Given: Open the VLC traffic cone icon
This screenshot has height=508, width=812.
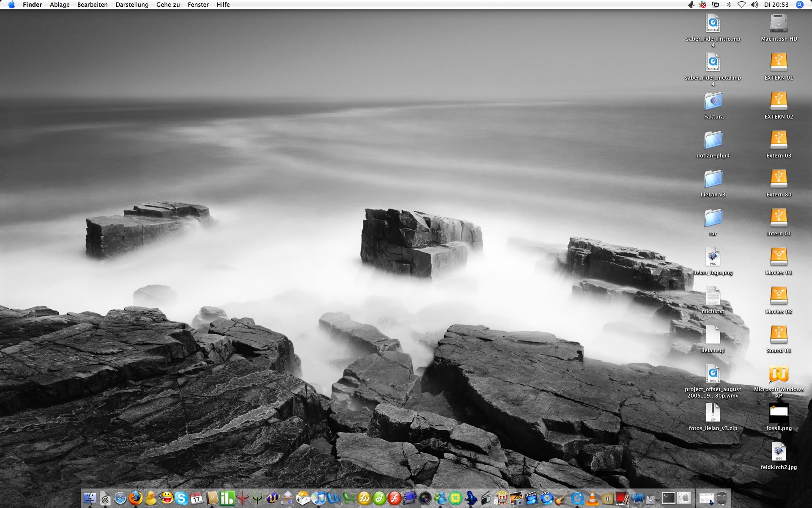Looking at the screenshot, I should pyautogui.click(x=593, y=498).
